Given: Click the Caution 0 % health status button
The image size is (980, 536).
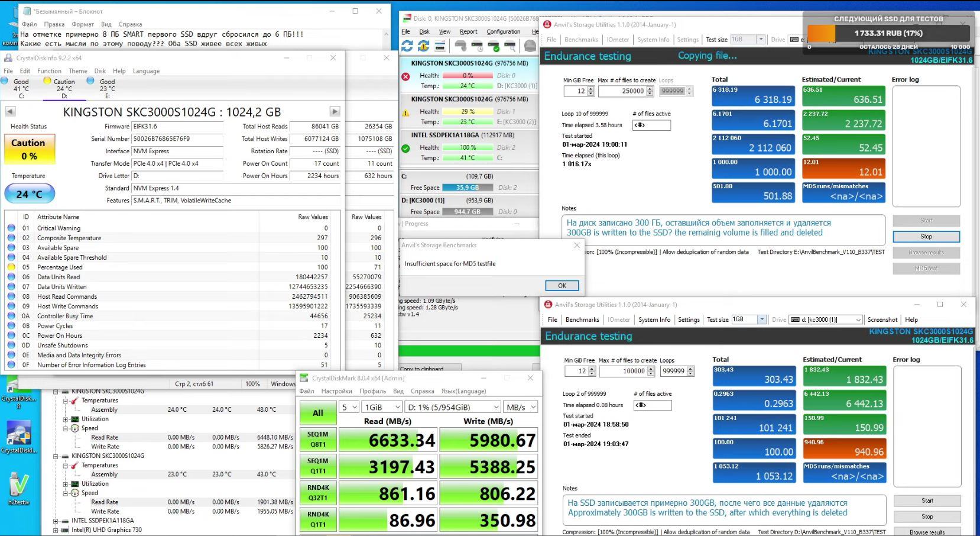Looking at the screenshot, I should click(30, 149).
